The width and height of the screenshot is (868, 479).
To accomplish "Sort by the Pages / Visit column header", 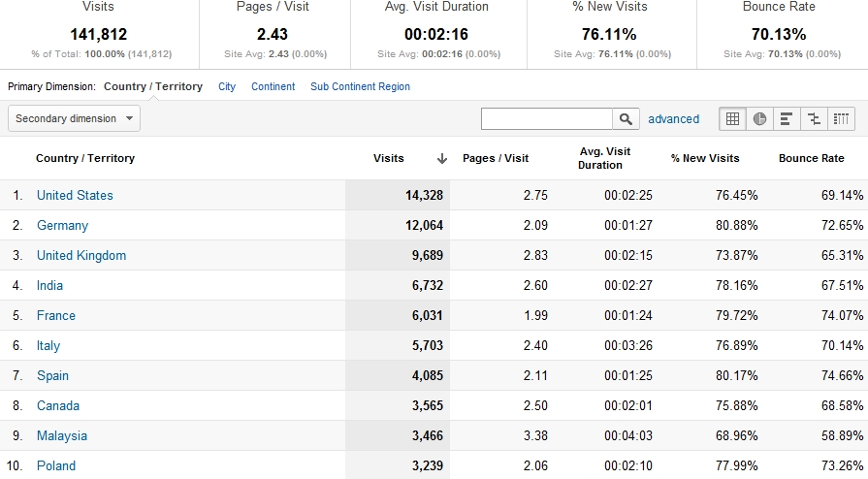I will pyautogui.click(x=496, y=159).
